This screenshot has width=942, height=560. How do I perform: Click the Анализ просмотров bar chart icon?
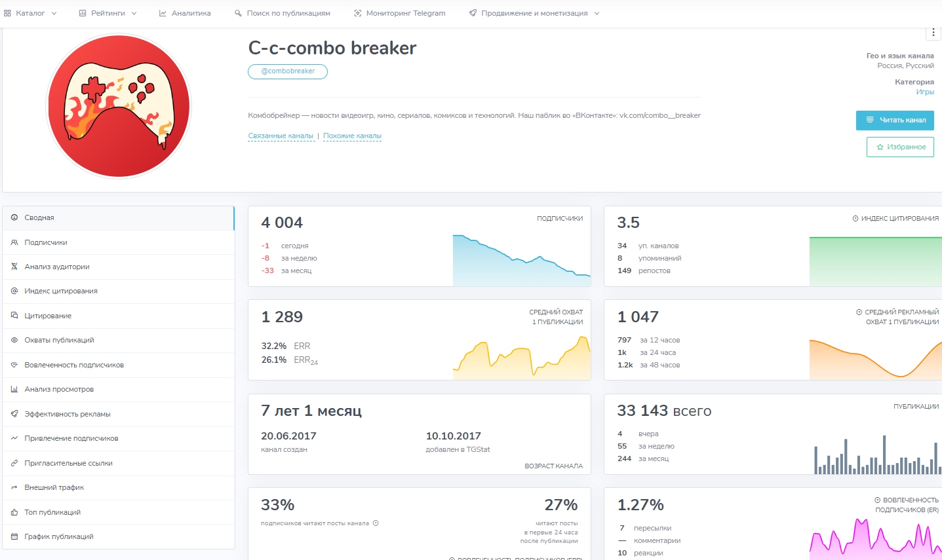coord(14,389)
